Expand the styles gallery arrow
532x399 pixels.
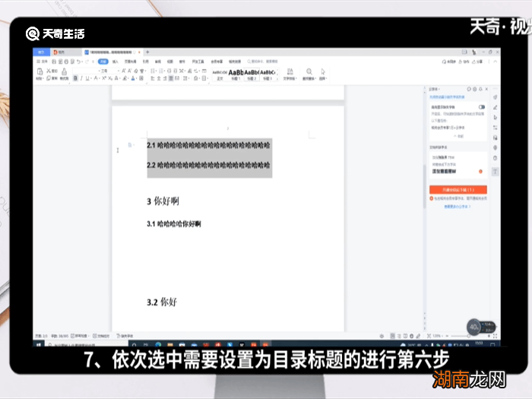tap(277, 79)
